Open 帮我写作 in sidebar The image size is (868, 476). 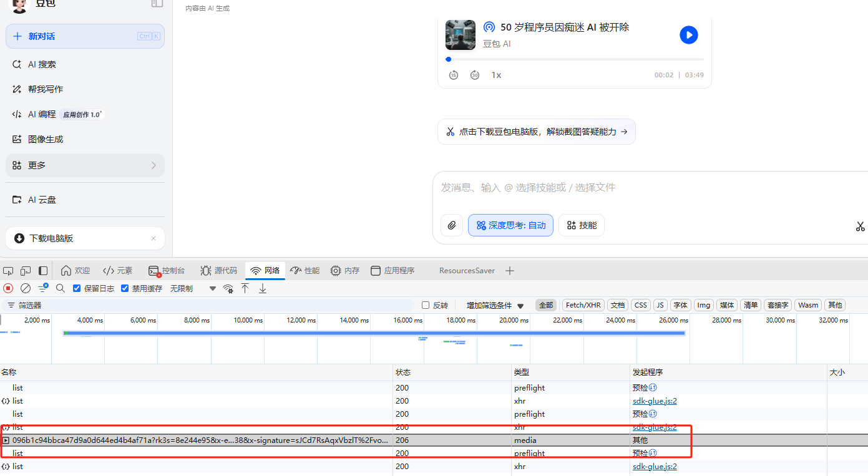coord(85,89)
